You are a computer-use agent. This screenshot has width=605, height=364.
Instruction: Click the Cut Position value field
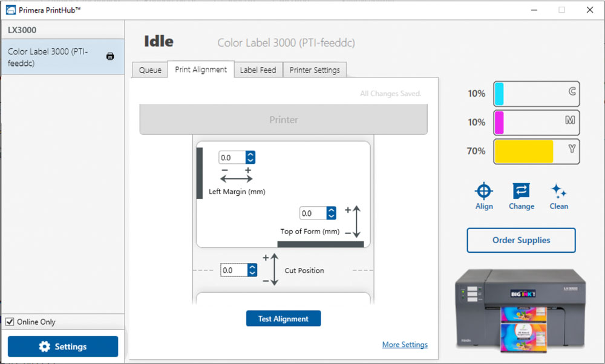point(234,270)
